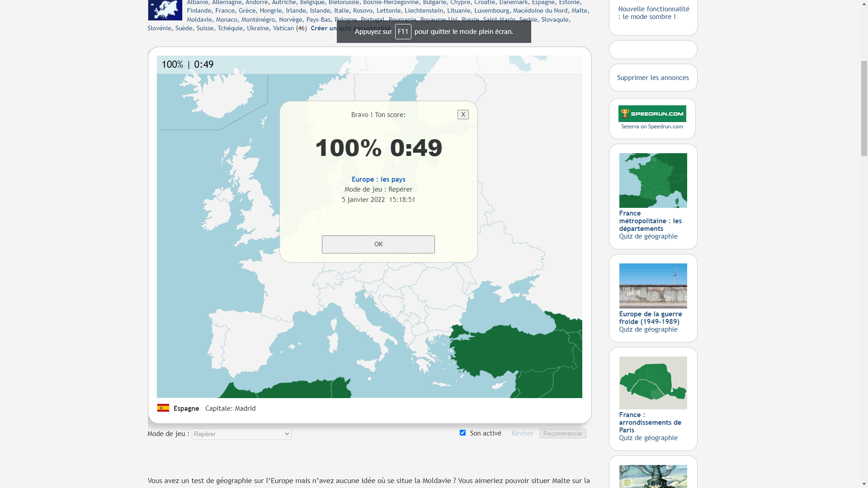Click the Finlande country link

199,10
